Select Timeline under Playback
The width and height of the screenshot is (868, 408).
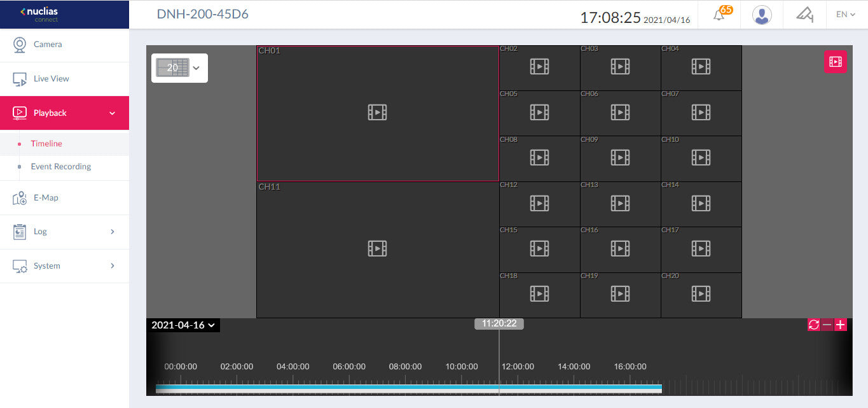(x=46, y=144)
